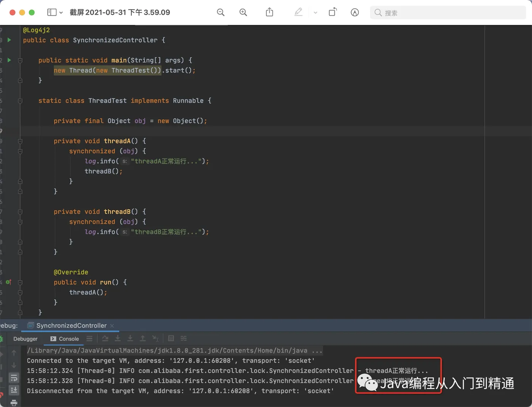This screenshot has height=407, width=532.
Task: Collapse the ThreadTest class fold marker
Action: [20, 101]
